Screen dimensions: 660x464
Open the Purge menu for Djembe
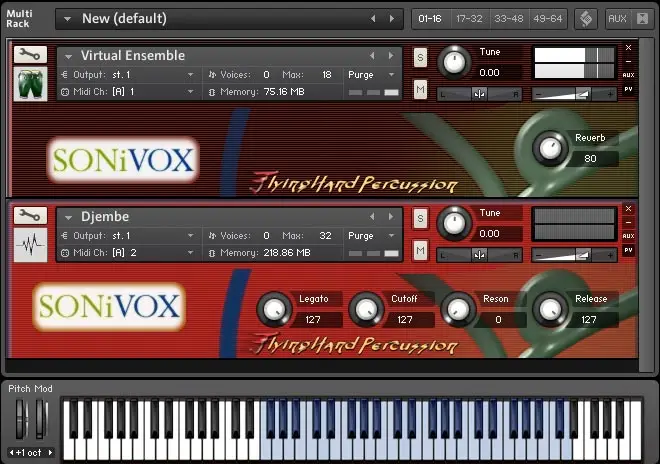click(x=371, y=235)
